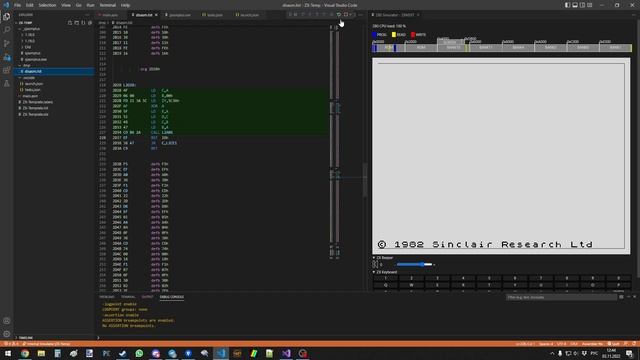Open the Explorer view in activity bar

(x=7, y=17)
